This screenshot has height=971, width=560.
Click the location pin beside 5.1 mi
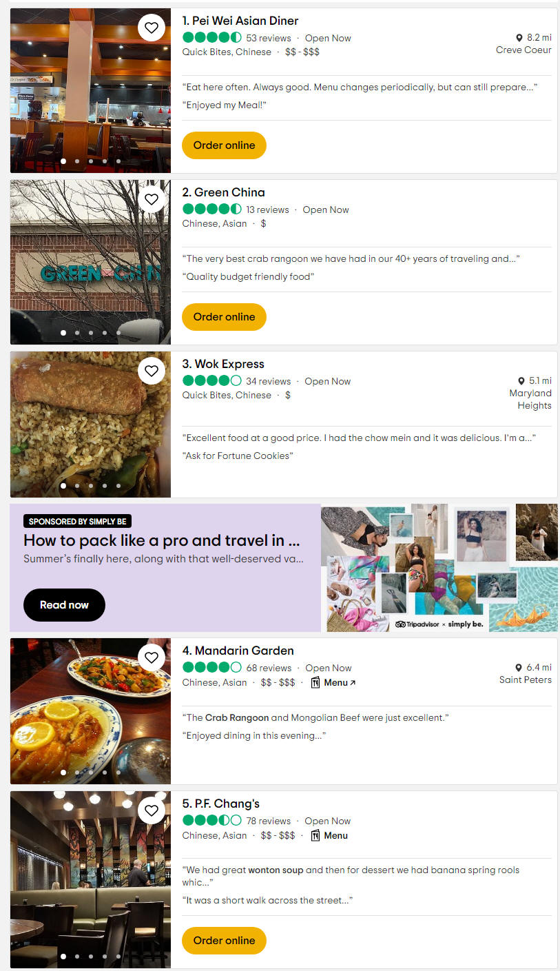[521, 381]
